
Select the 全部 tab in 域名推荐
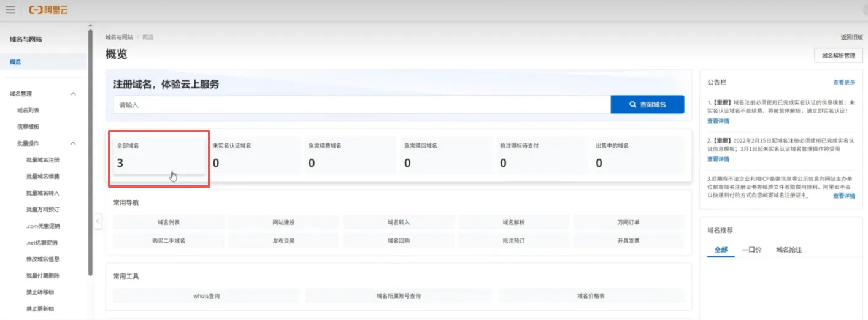point(721,250)
